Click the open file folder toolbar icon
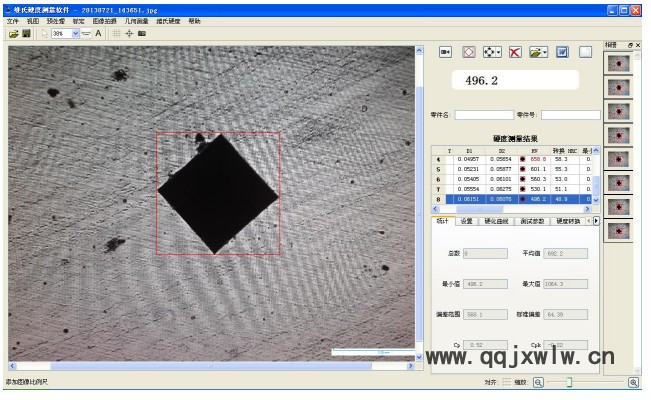 pos(14,34)
